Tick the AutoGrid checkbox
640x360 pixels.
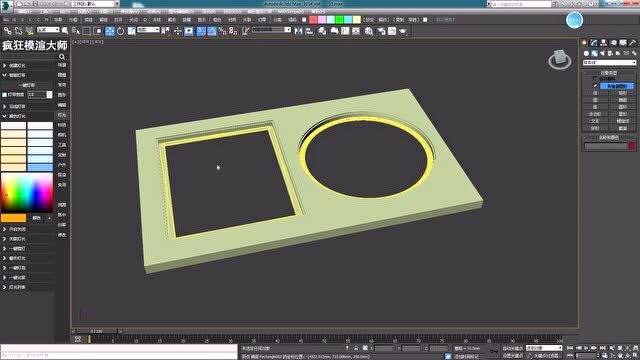pos(595,78)
